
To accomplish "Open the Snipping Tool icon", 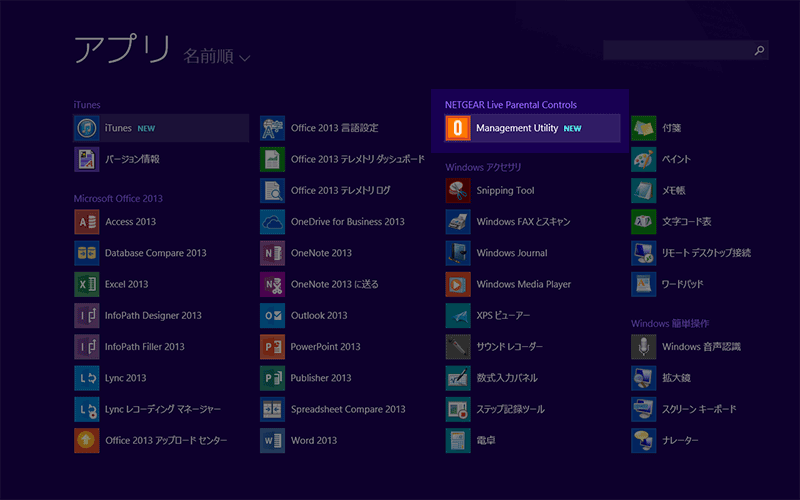I will 458,190.
